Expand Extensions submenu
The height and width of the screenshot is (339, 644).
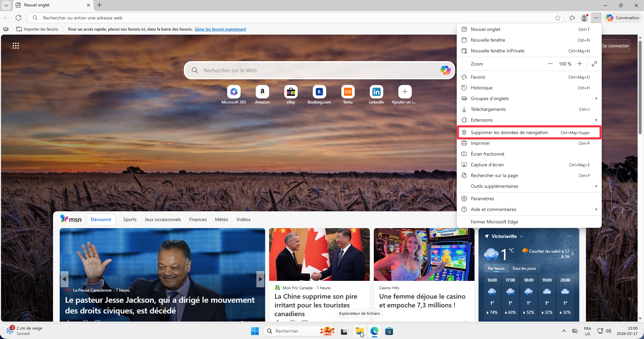click(529, 120)
